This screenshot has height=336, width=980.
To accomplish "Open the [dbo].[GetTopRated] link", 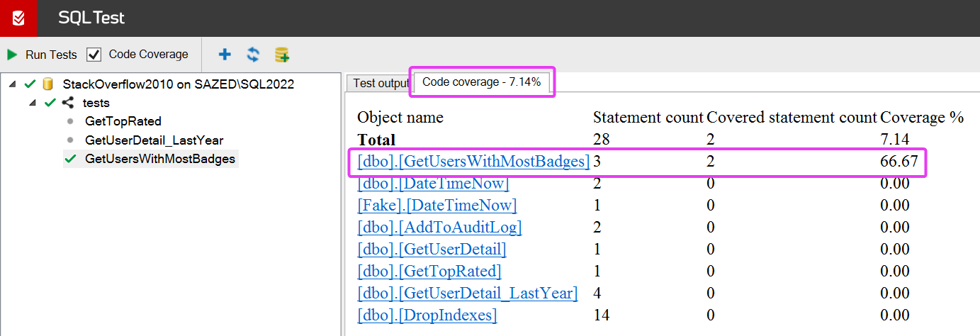I will 429,271.
